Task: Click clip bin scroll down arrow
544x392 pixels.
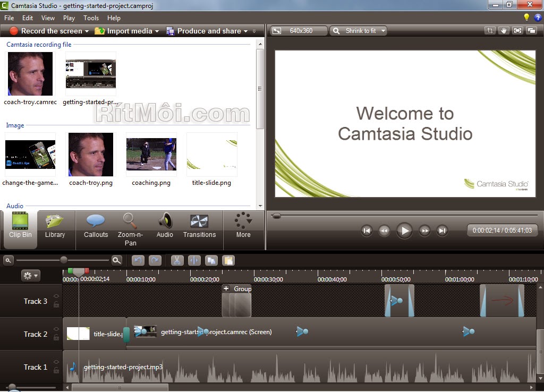Action: [260, 206]
